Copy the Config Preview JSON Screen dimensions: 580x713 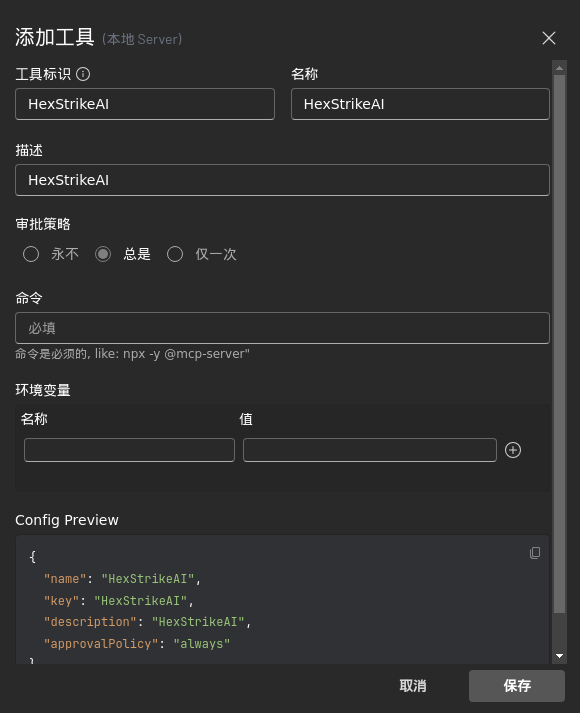(x=535, y=552)
